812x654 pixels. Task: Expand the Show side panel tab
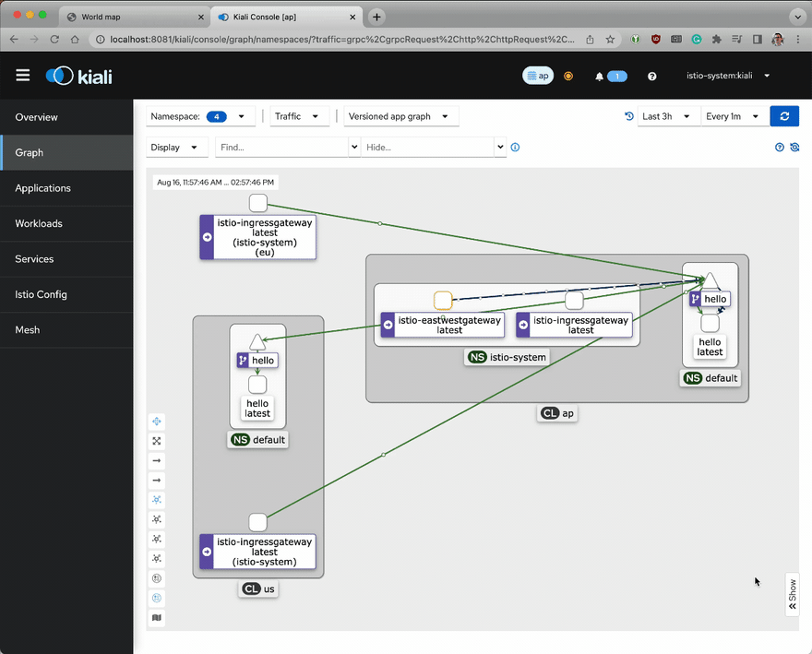(793, 594)
